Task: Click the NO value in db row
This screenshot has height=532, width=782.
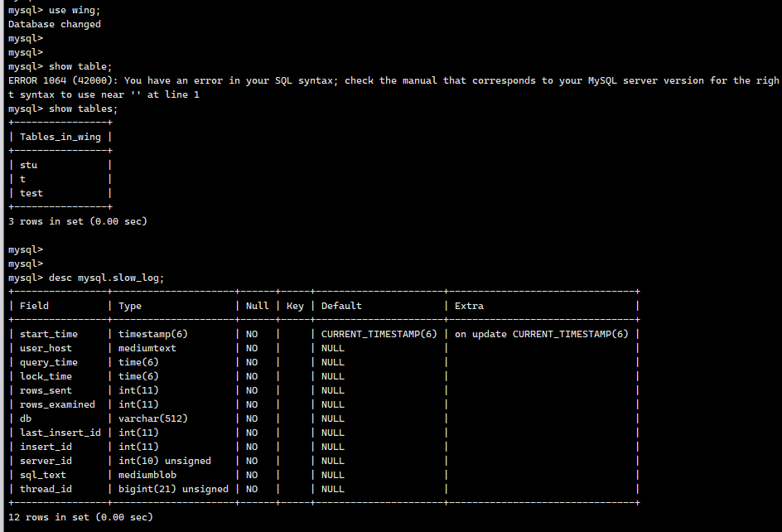Action: [x=252, y=418]
